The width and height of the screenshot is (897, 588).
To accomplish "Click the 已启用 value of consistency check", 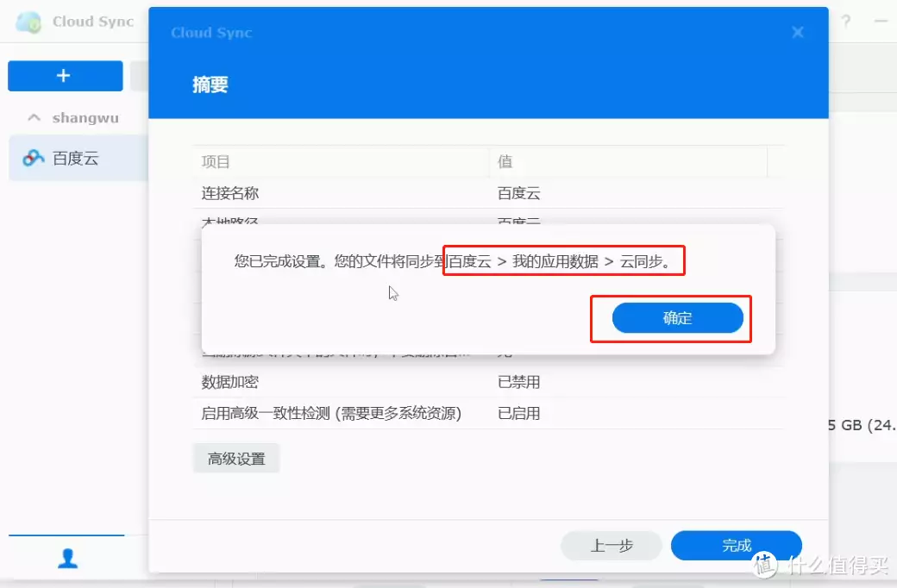I will (519, 413).
